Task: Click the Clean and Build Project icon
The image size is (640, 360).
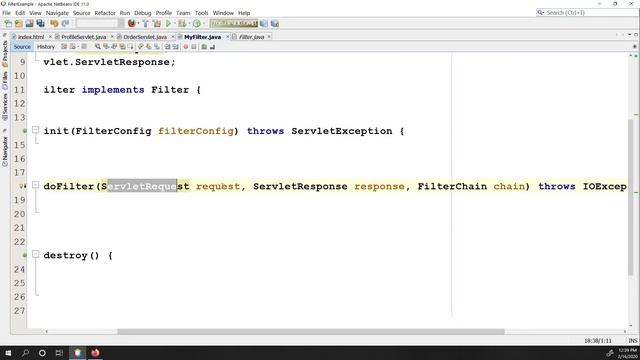Action: click(x=156, y=24)
